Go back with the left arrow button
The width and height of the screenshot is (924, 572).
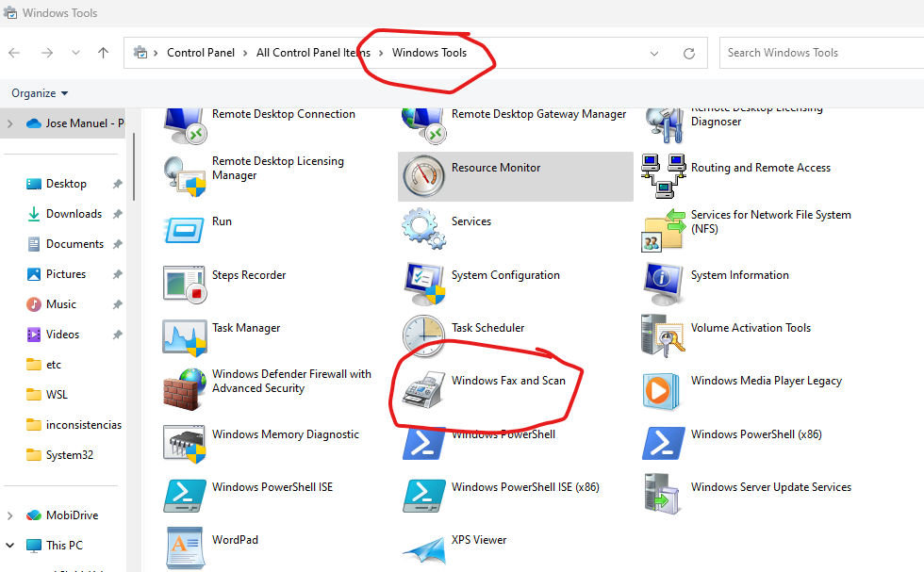pyautogui.click(x=15, y=53)
